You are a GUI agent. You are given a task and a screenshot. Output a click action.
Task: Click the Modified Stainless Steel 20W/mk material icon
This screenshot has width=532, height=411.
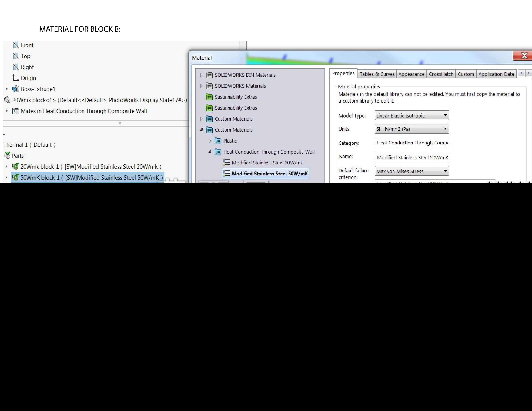[x=226, y=163]
